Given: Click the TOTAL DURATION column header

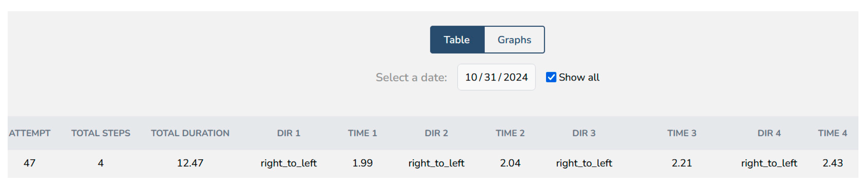Looking at the screenshot, I should [x=190, y=133].
